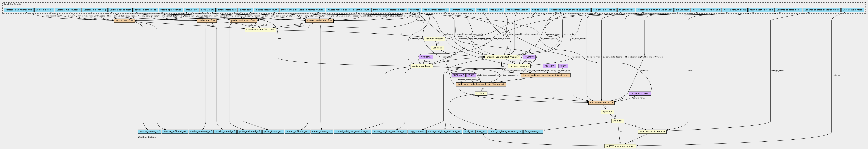The image size is (868, 149).
Task: Select the bgzip VCF step node
Action: (608, 112)
